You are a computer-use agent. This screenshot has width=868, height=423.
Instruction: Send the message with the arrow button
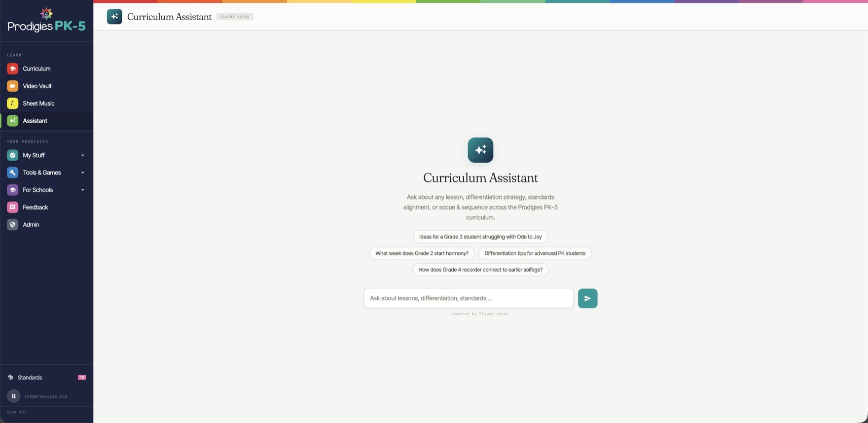[x=587, y=298]
